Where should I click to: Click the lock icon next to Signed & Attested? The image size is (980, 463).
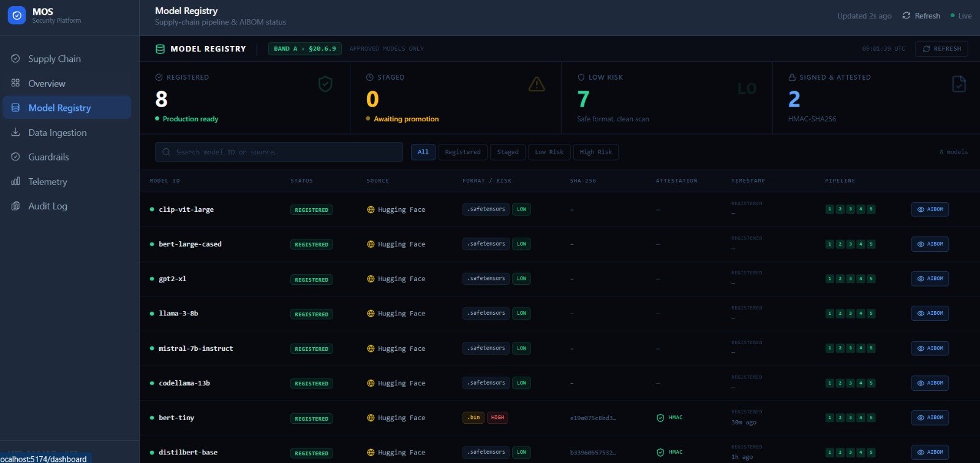[792, 78]
